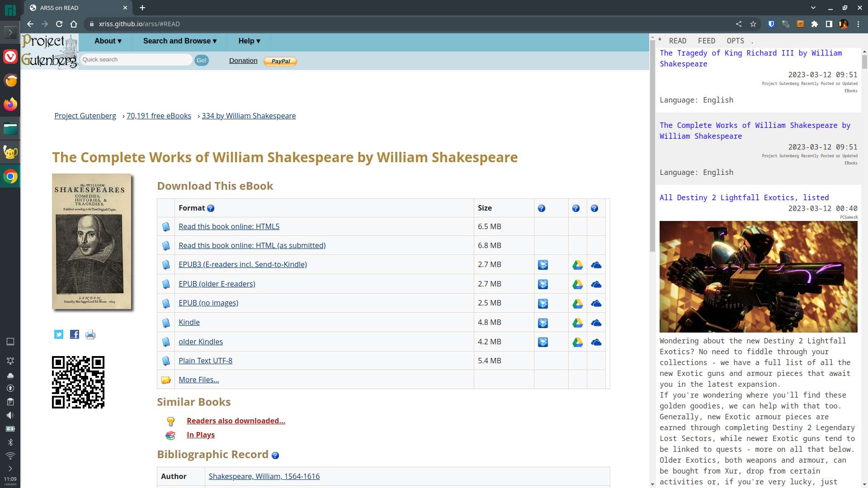The width and height of the screenshot is (868, 488).
Task: Send Kindle file to Dropbox
Action: 543,323
